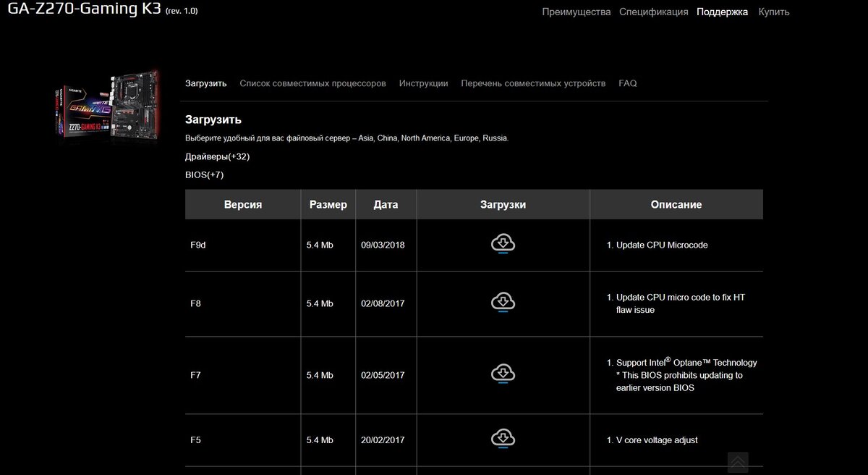This screenshot has width=868, height=475.
Task: Download BIOS version F7
Action: coord(503,374)
